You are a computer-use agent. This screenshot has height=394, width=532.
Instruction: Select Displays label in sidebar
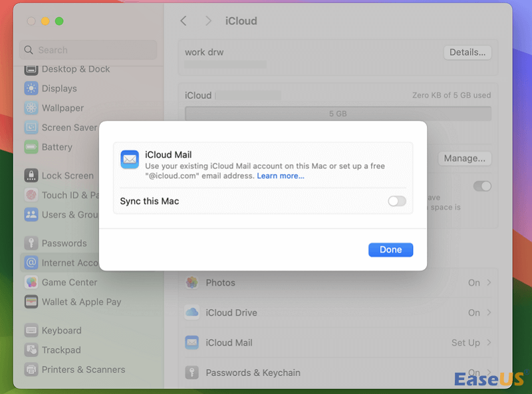[x=59, y=88]
